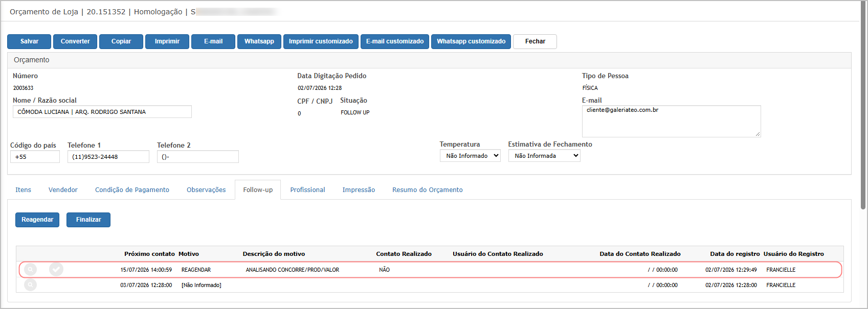Click the Telefone 1 input field

[108, 157]
